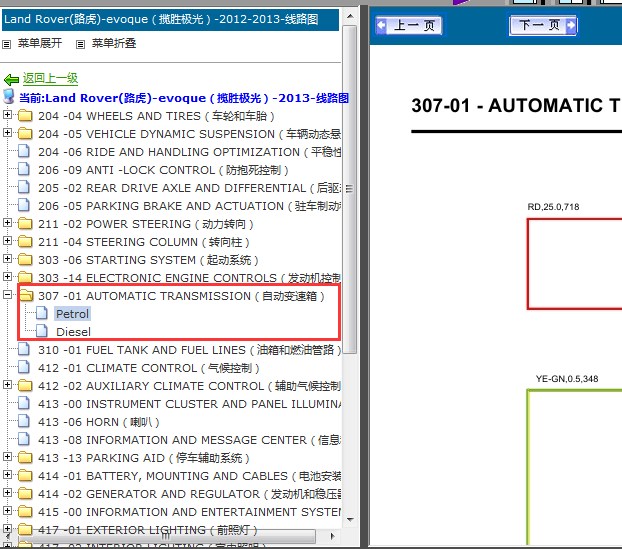
Task: Click page icon of 413-00 INSTRUMENT CLUSTER
Action: pyautogui.click(x=24, y=403)
